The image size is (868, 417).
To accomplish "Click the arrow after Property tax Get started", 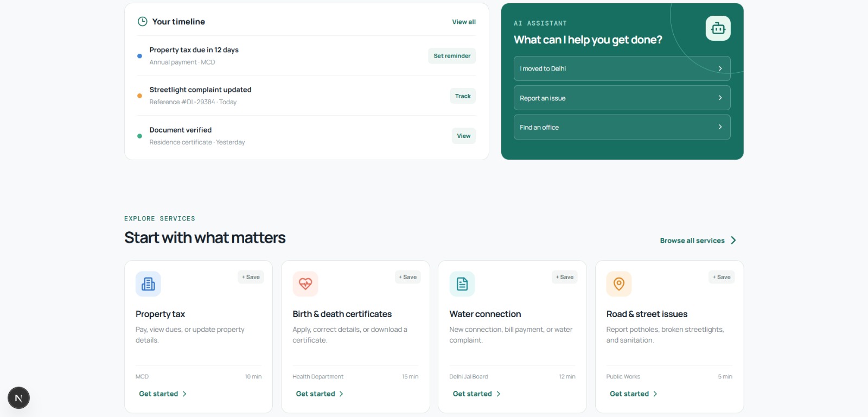I will (x=184, y=394).
